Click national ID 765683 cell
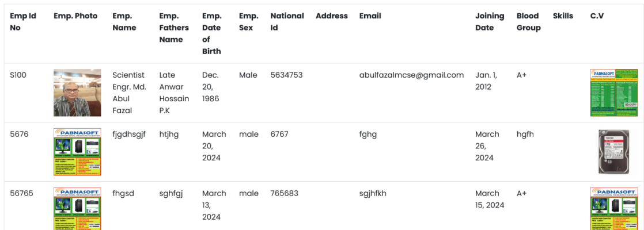This screenshot has height=230, width=644. pos(284,193)
